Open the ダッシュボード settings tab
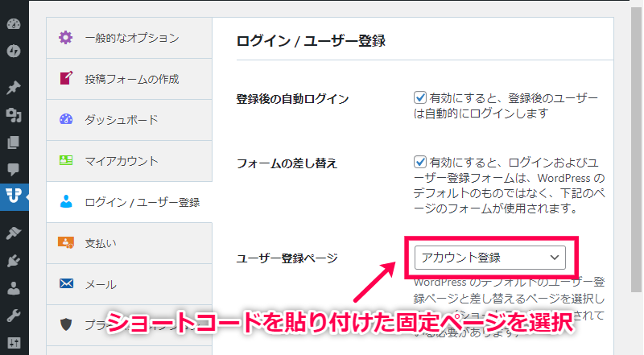The image size is (644, 355). 130,120
